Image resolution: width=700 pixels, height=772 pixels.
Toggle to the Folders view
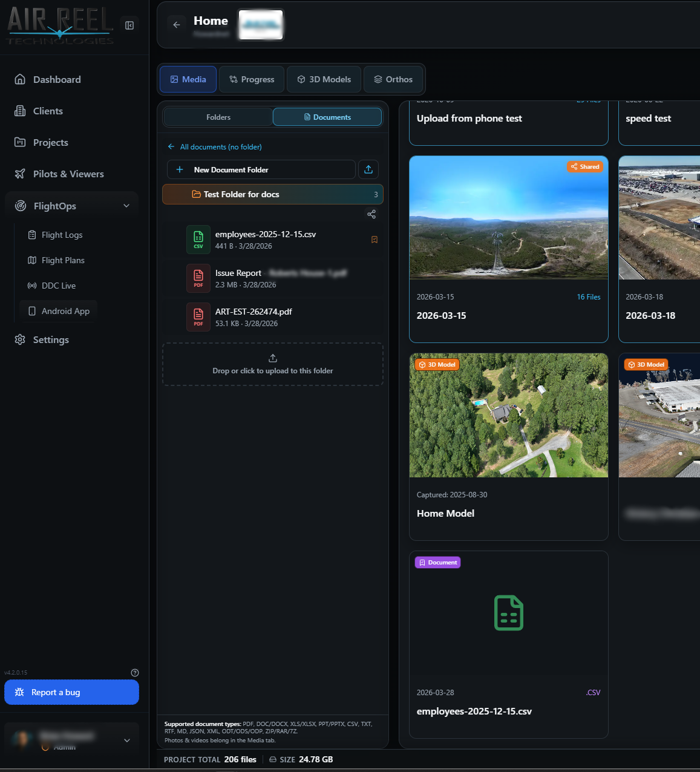[218, 117]
